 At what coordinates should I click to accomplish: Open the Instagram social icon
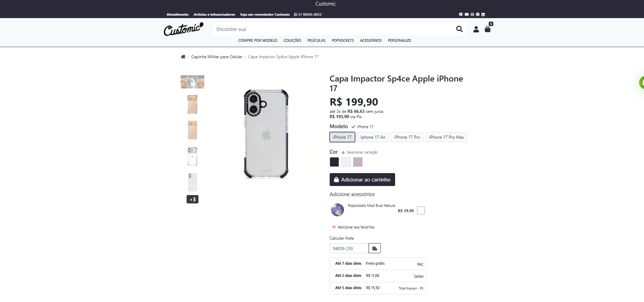472,15
